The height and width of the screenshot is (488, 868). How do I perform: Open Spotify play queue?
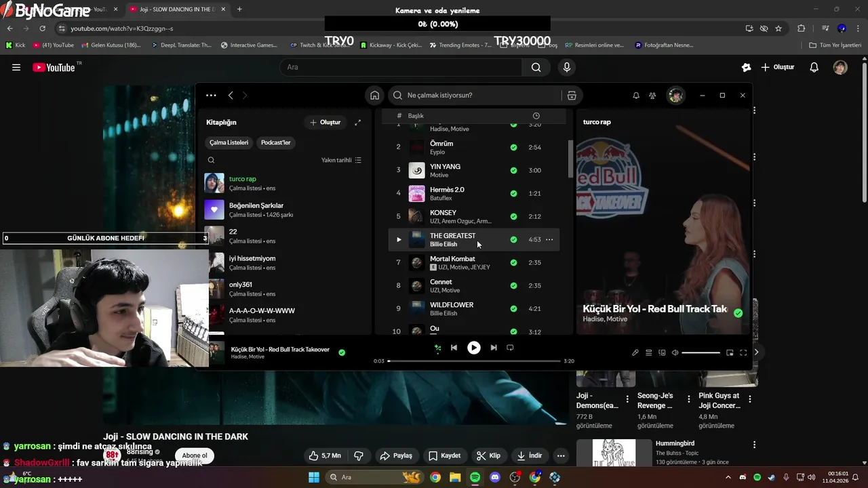[649, 352]
